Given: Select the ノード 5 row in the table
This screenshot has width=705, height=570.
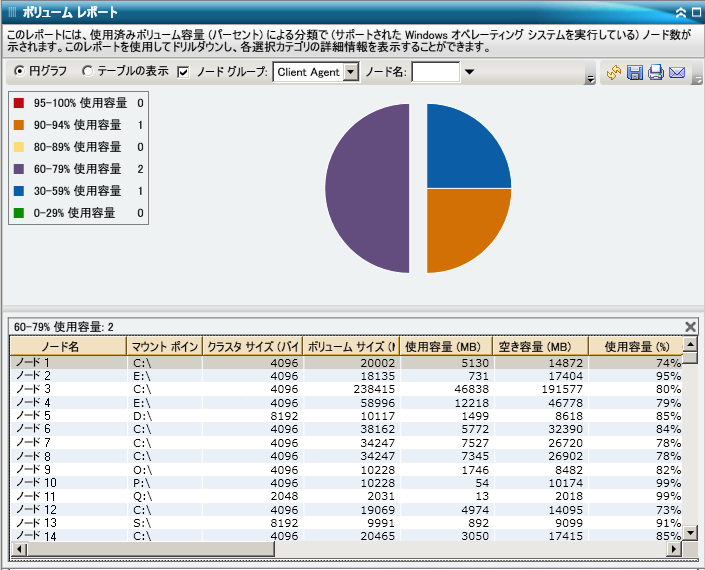Looking at the screenshot, I should (68, 415).
